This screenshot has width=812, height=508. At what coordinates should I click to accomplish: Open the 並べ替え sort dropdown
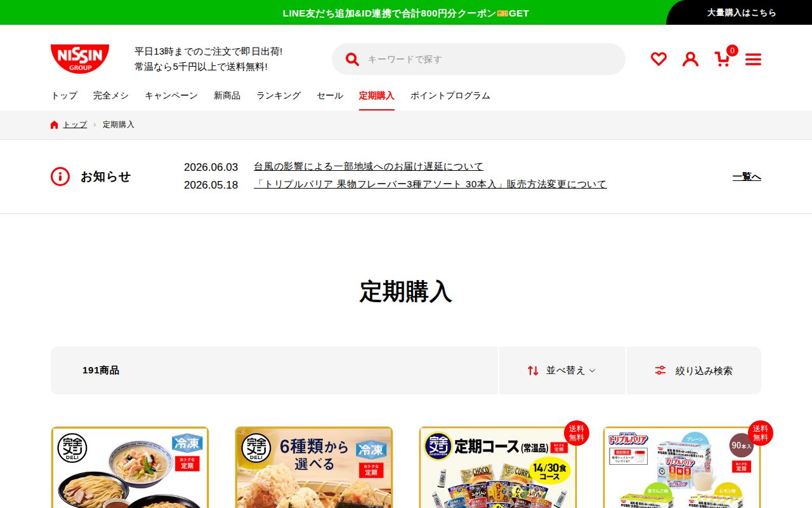562,370
